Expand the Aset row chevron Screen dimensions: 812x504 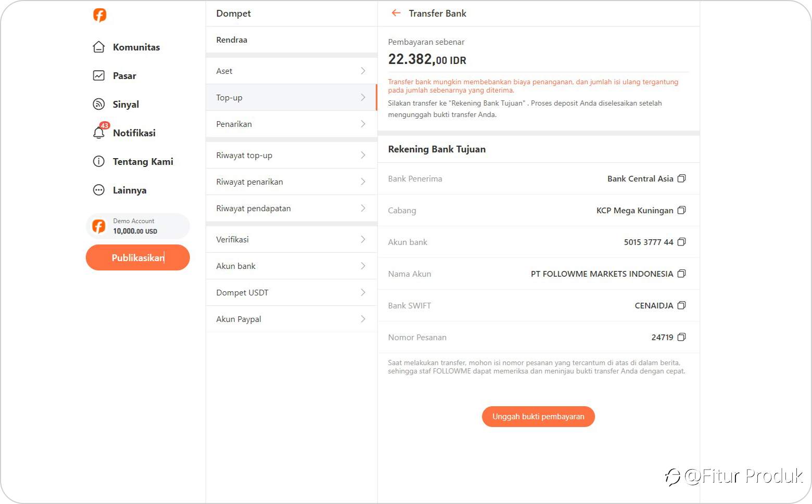pos(363,71)
